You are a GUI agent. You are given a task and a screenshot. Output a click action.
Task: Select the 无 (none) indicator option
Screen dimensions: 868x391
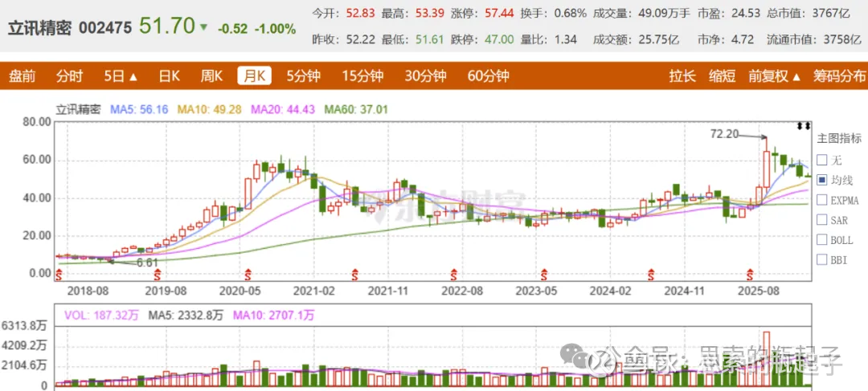821,160
